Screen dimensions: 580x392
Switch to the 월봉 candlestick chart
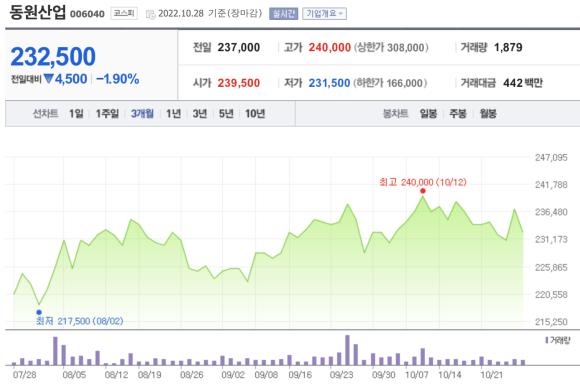tap(488, 114)
